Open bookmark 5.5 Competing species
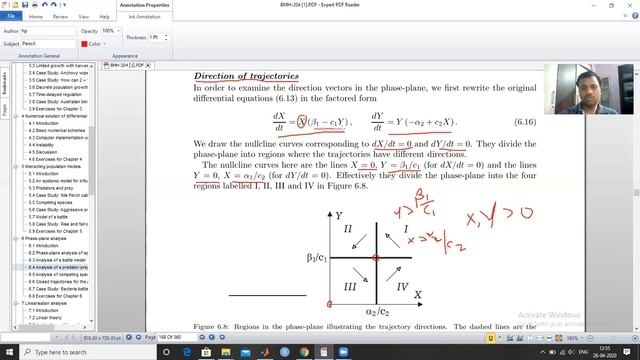 (x=50, y=202)
